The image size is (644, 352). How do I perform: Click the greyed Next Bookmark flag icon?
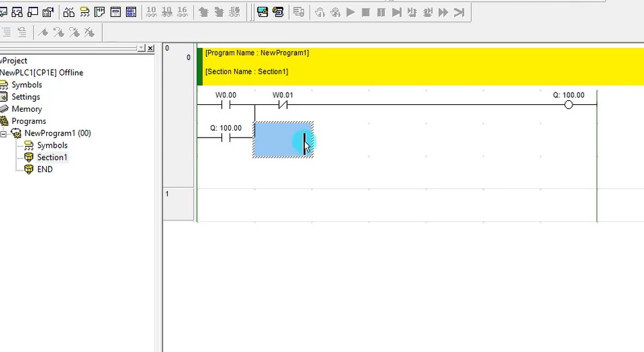[74, 32]
